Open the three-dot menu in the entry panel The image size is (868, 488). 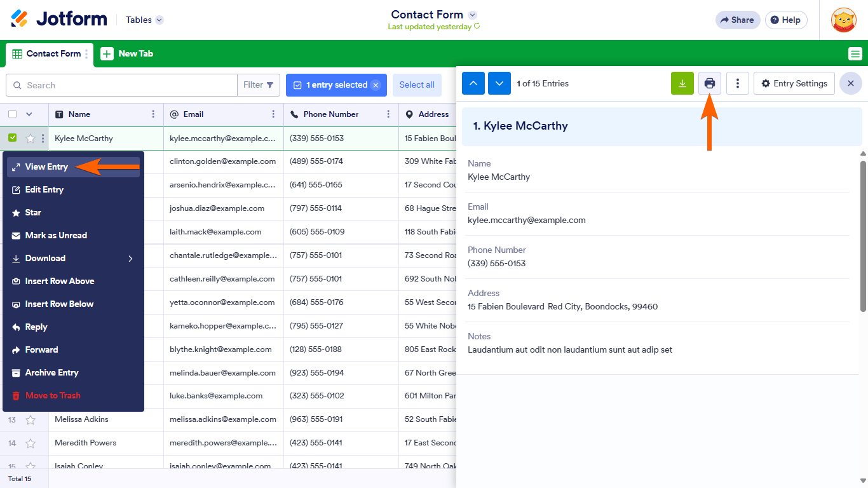[737, 83]
